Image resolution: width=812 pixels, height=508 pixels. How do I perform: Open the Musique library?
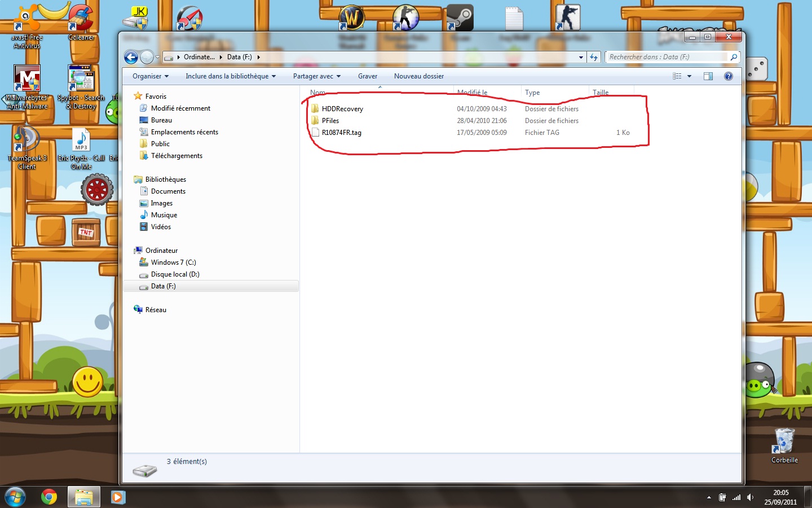pyautogui.click(x=164, y=215)
